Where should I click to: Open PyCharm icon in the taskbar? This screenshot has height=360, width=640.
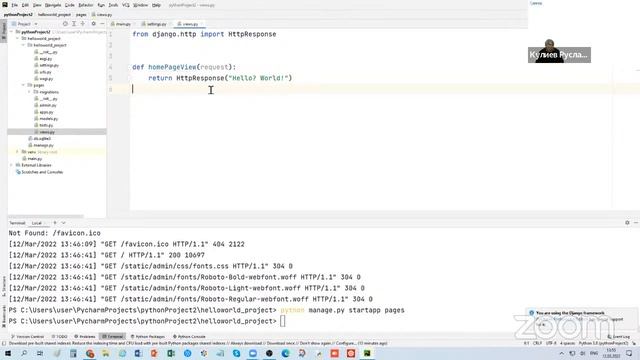pos(367,353)
